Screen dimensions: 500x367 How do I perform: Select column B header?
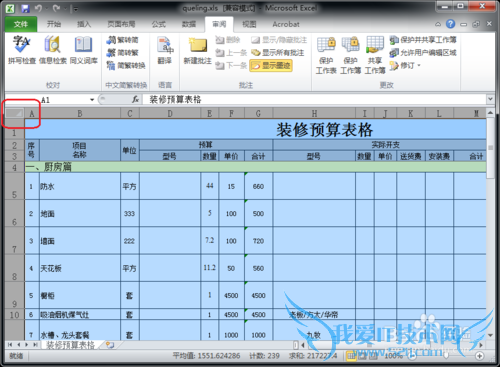80,113
